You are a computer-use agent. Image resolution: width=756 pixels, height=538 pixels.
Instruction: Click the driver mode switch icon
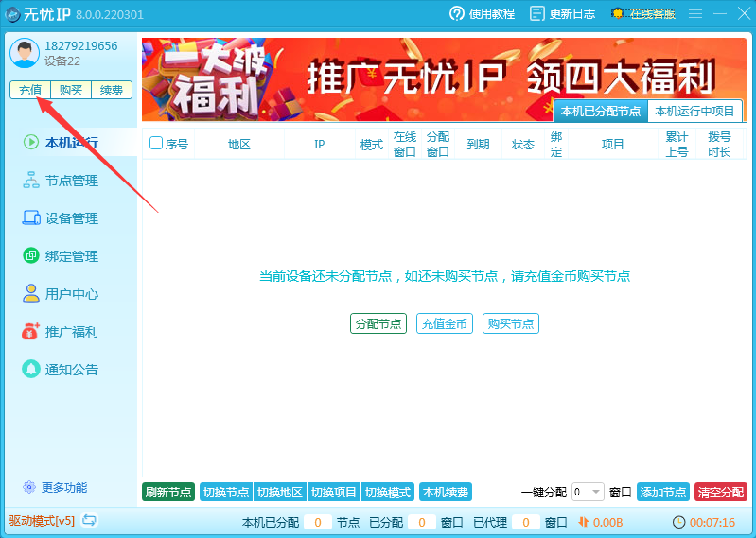[89, 520]
